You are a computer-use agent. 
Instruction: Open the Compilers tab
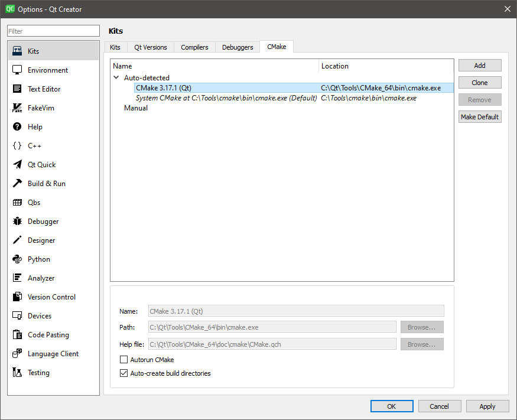tap(194, 47)
